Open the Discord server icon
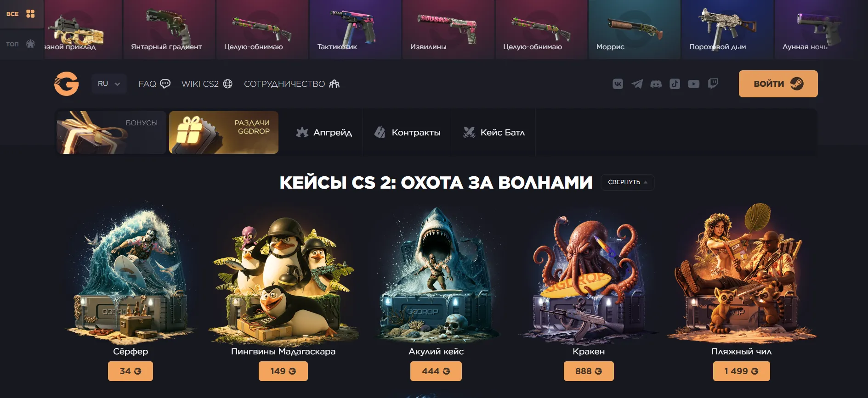 [656, 84]
